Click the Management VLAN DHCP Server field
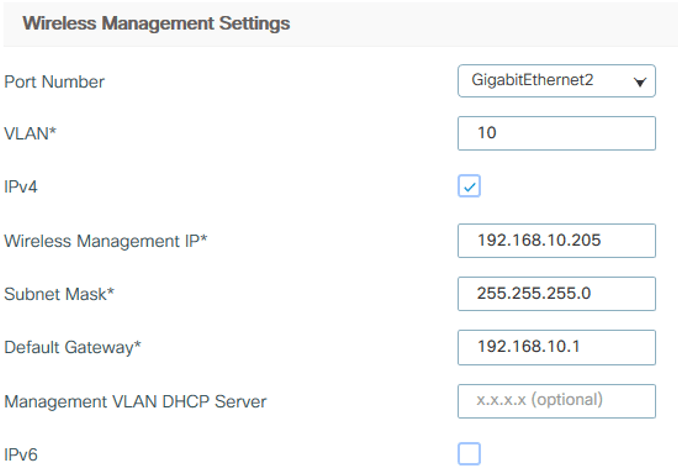678x469 pixels. pos(556,400)
